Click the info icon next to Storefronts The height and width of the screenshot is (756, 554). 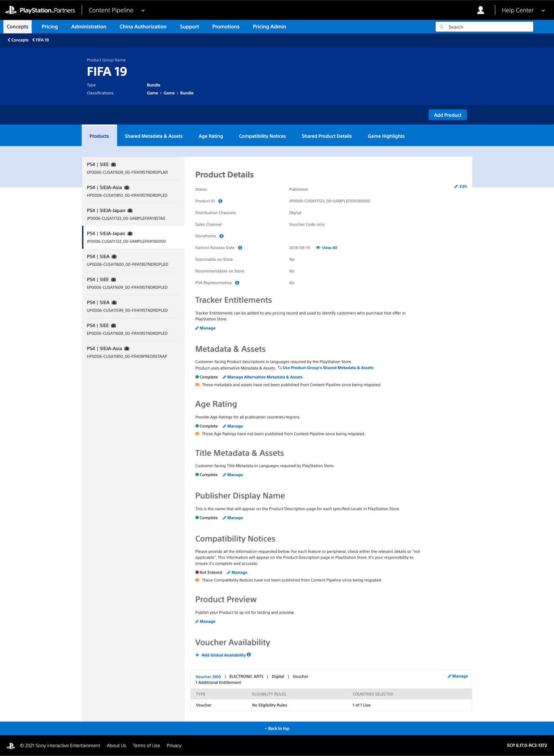click(x=222, y=236)
